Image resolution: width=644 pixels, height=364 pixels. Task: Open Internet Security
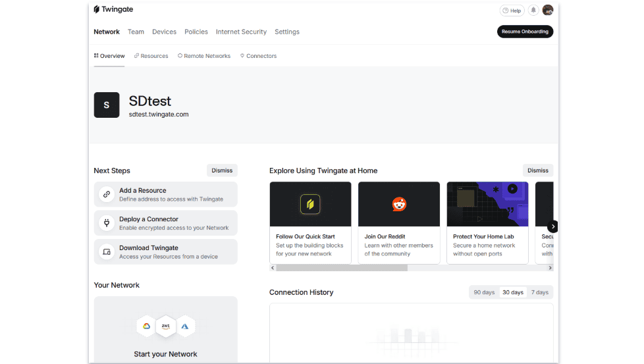pyautogui.click(x=241, y=32)
